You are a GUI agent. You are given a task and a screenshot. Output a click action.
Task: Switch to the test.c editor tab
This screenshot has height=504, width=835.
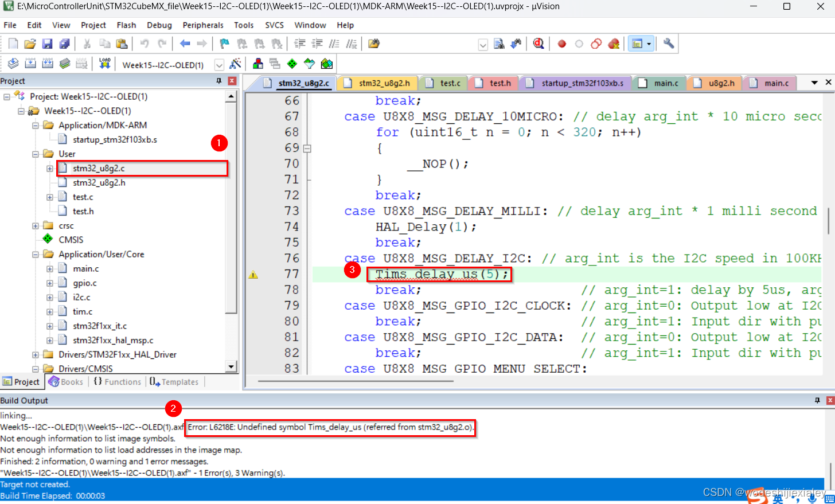(443, 83)
